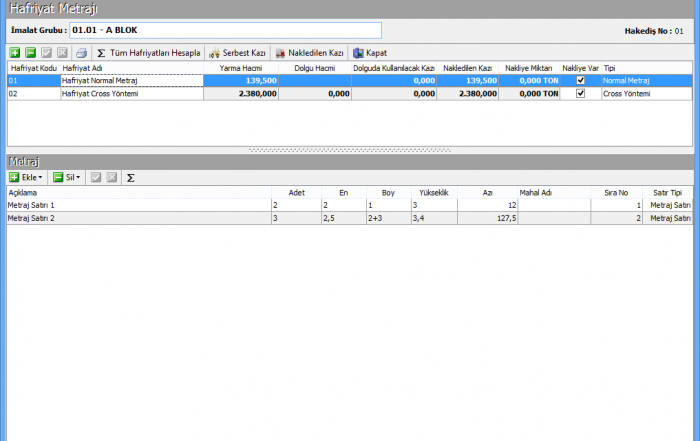Click the Yarma Hacmi column header

(240, 67)
